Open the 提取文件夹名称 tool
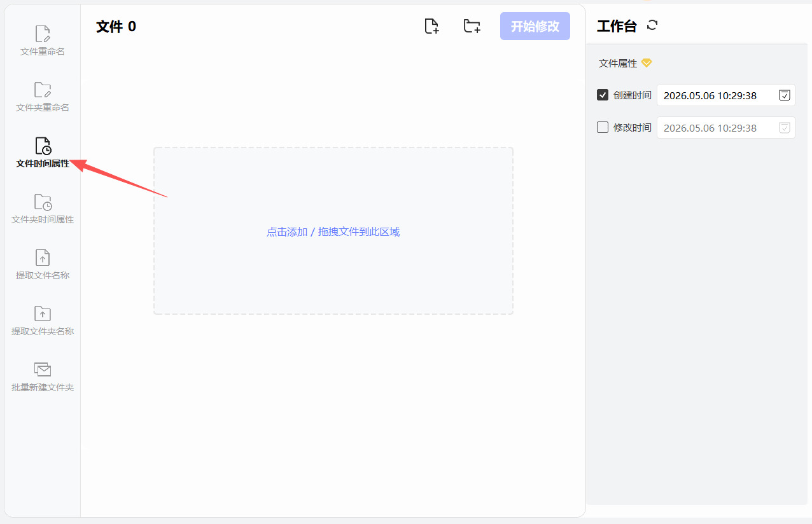Viewport: 812px width, 524px height. tap(43, 321)
